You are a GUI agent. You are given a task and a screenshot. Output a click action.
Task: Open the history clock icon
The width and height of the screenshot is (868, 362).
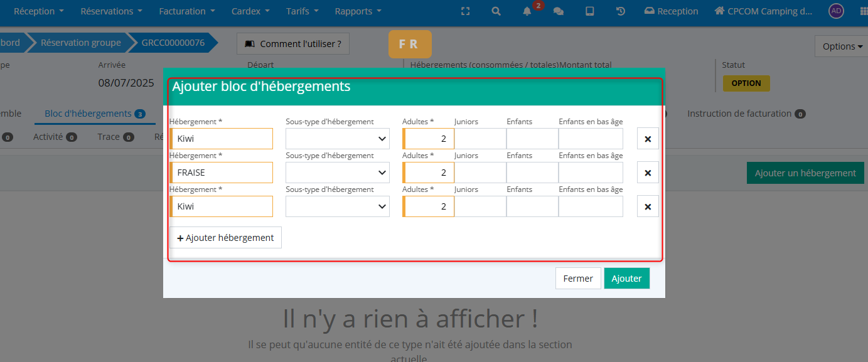(620, 11)
